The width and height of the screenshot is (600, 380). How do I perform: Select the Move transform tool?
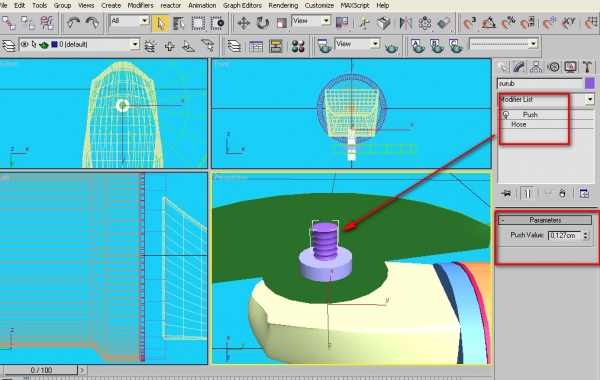243,23
